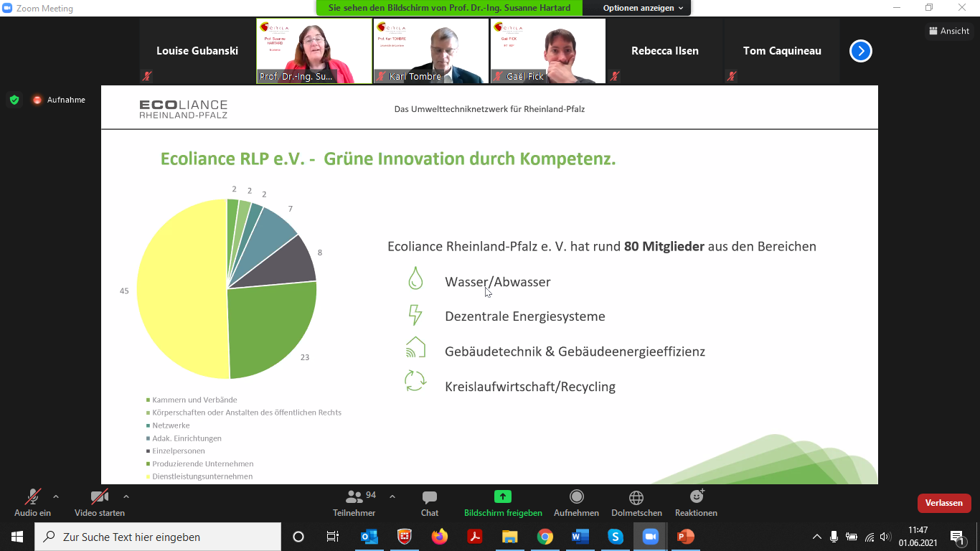Click the red Aufnahme recording indicator
The height and width of the screenshot is (551, 980).
coord(58,100)
